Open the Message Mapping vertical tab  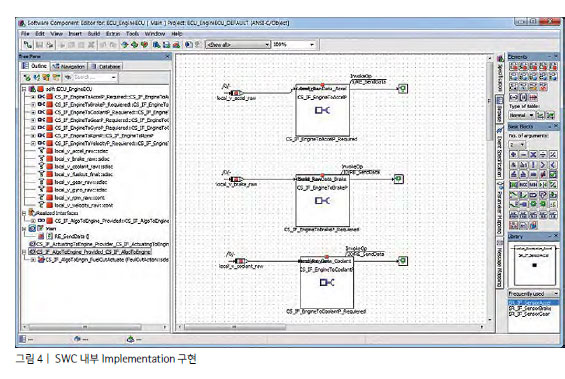pyautogui.click(x=499, y=263)
